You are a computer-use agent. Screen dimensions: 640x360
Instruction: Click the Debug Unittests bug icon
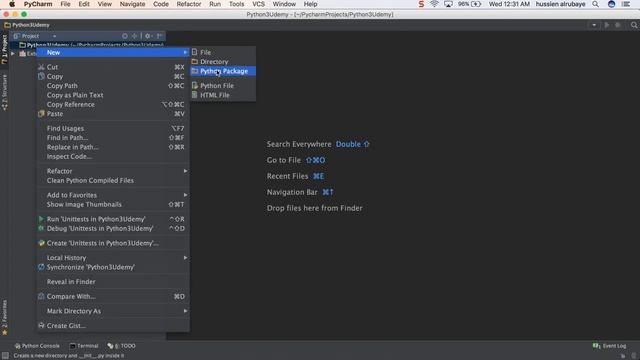pos(41,229)
